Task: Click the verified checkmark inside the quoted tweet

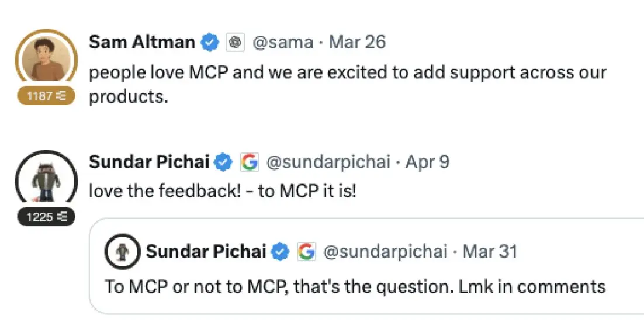Action: pyautogui.click(x=281, y=252)
